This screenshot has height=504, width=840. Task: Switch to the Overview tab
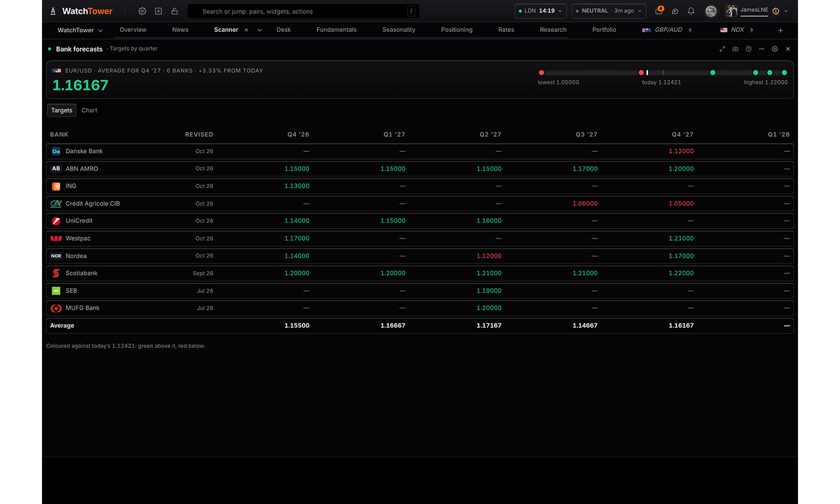pos(133,30)
